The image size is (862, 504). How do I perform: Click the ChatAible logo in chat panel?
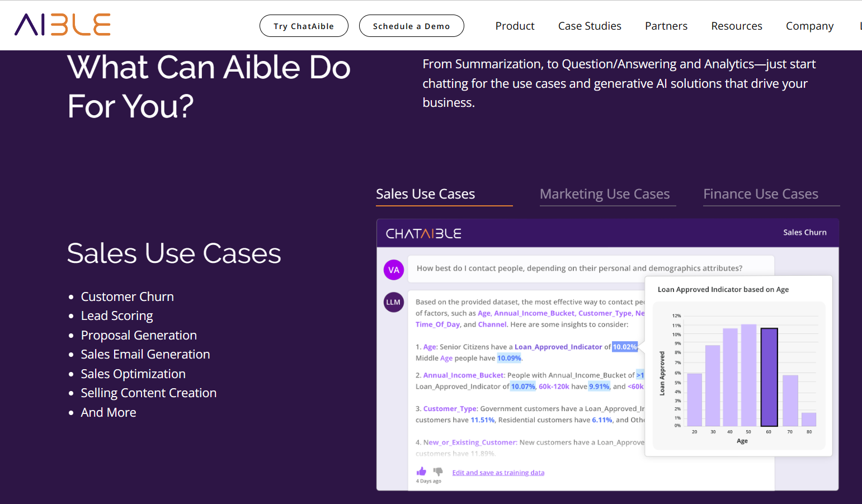[x=423, y=233]
